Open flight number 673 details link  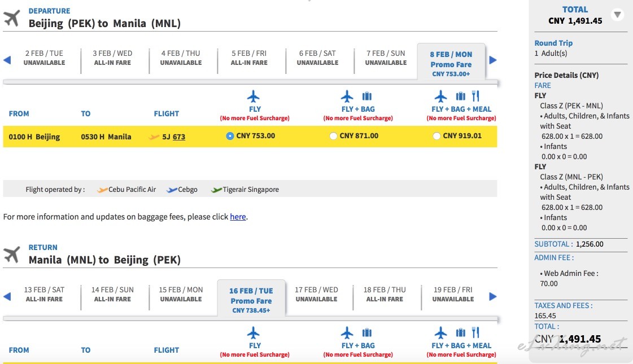click(179, 137)
